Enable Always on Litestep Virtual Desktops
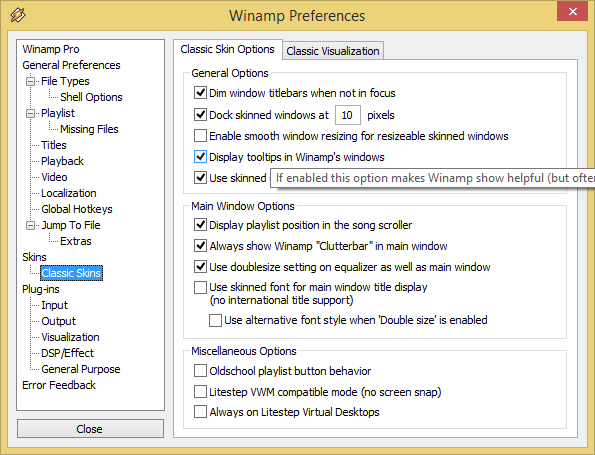 pyautogui.click(x=200, y=412)
